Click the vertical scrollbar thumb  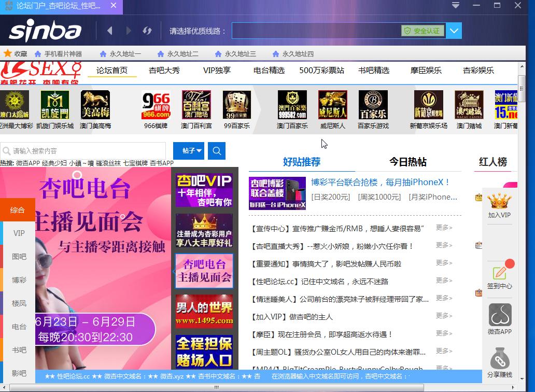(x=522, y=89)
